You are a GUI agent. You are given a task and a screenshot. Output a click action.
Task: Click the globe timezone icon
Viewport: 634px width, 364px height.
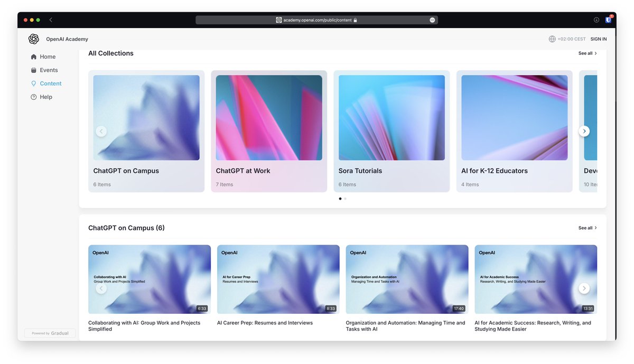point(552,39)
